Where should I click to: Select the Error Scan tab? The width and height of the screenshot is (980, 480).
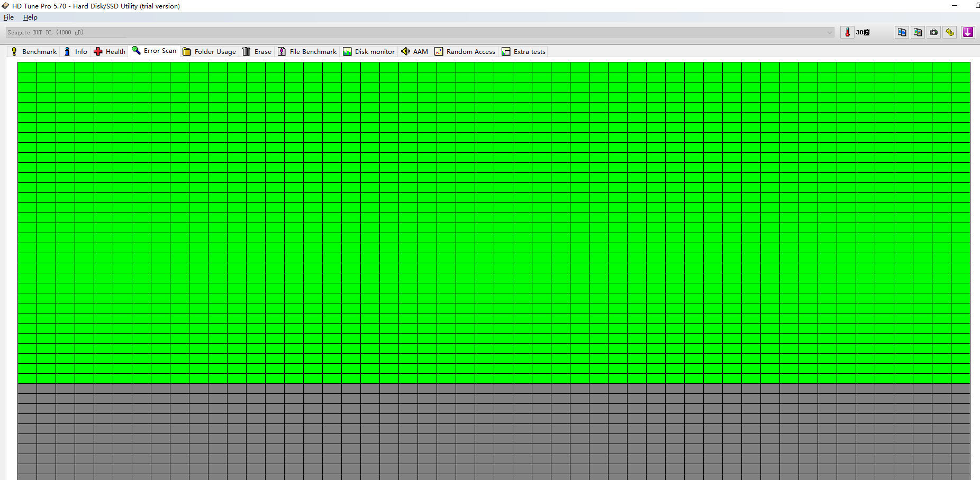(154, 51)
